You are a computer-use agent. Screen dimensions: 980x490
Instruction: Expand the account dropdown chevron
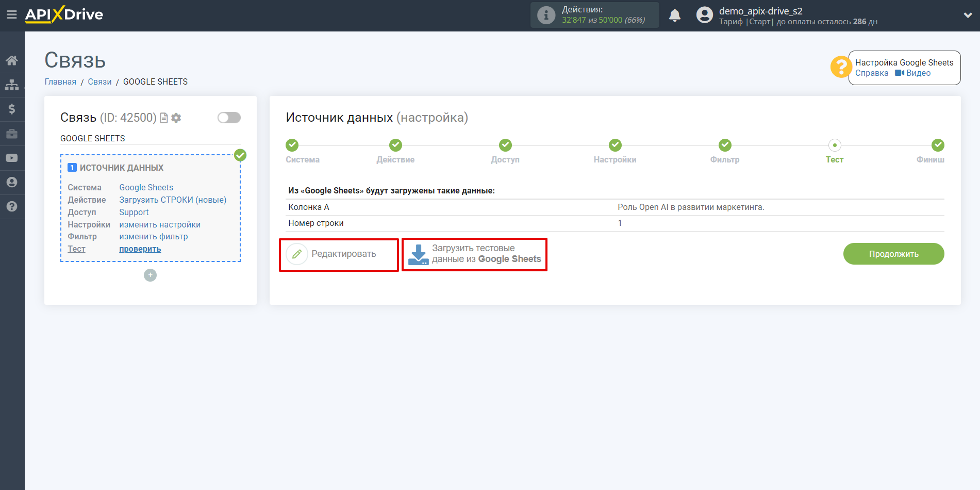[x=968, y=15]
